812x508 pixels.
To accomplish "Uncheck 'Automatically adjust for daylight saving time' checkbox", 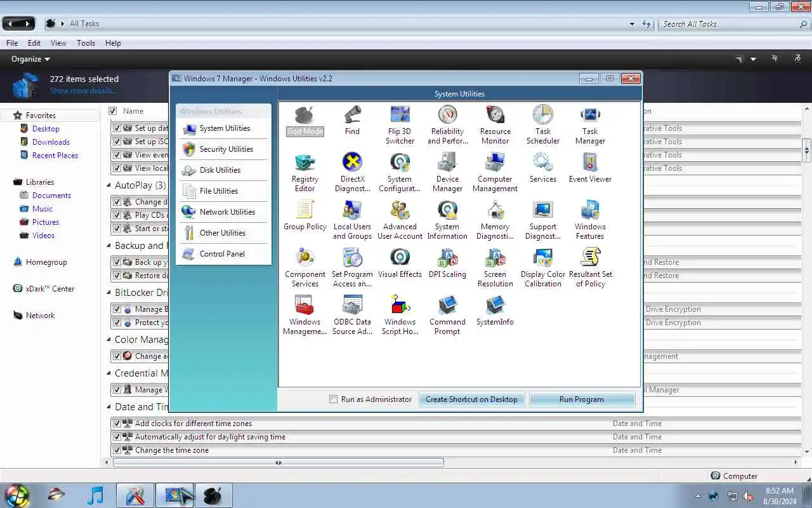I will (117, 437).
